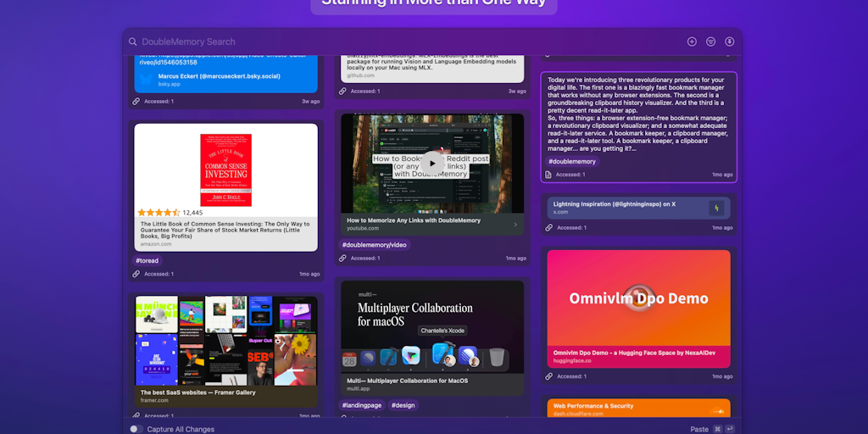This screenshot has height=434, width=868.
Task: Toggle Capture All Changes switch
Action: (x=136, y=429)
